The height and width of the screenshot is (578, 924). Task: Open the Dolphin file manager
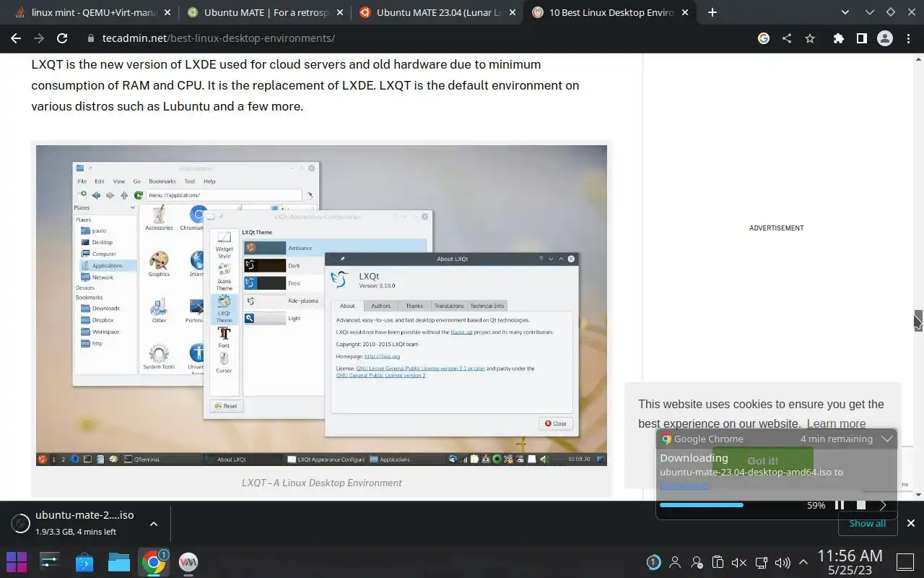click(x=119, y=561)
